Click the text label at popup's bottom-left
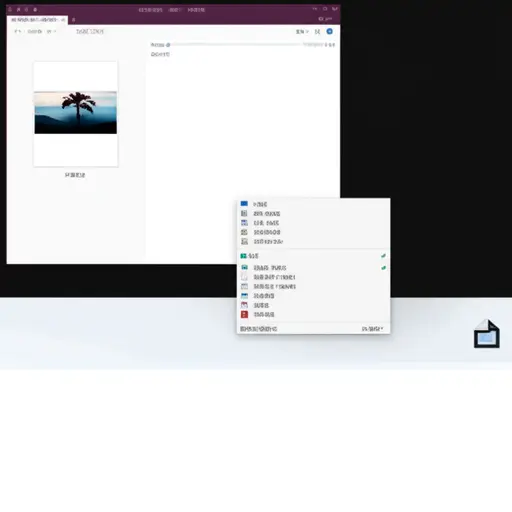This screenshot has height=512, width=512. point(259,329)
